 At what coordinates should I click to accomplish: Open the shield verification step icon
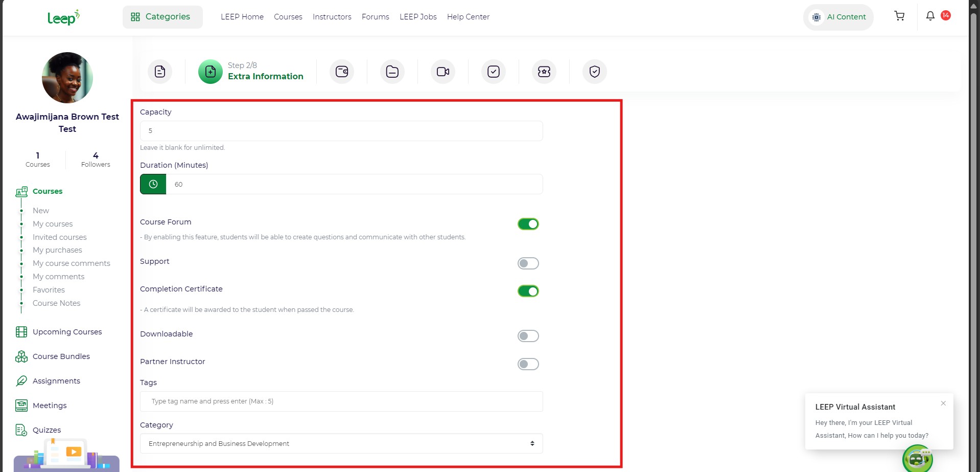click(594, 72)
